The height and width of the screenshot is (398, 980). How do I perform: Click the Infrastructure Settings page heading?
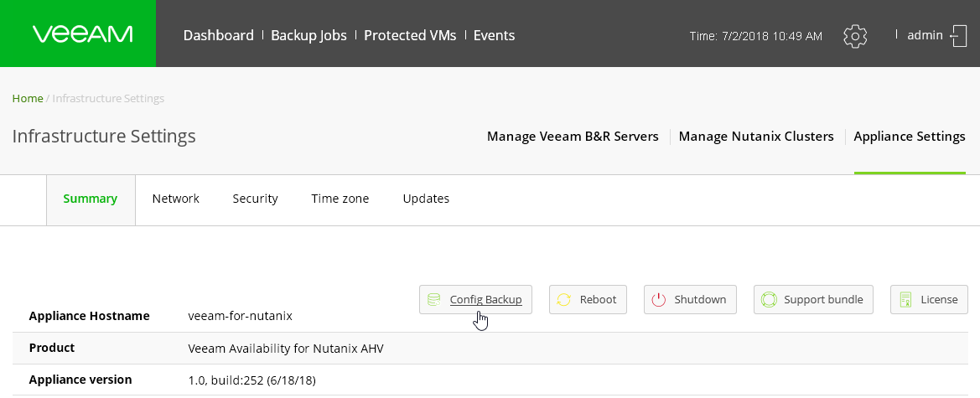[104, 137]
